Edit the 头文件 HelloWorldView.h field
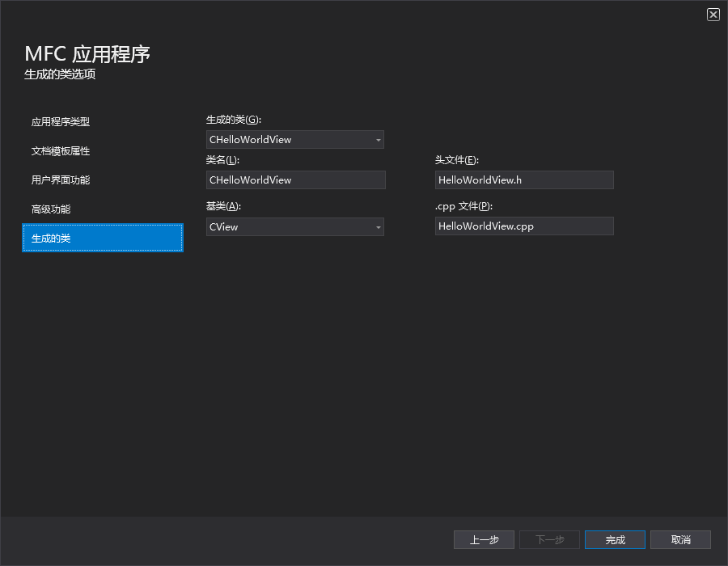This screenshot has width=728, height=566. 524,180
